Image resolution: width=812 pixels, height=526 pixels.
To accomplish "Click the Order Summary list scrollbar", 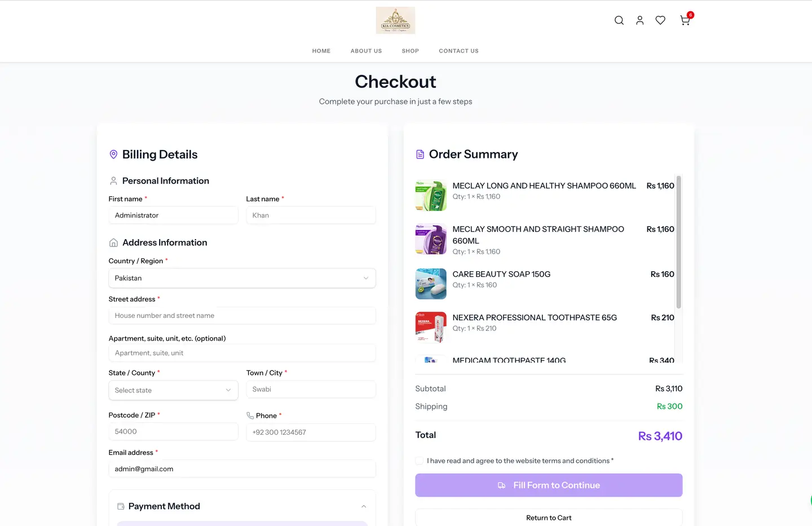I will [678, 242].
